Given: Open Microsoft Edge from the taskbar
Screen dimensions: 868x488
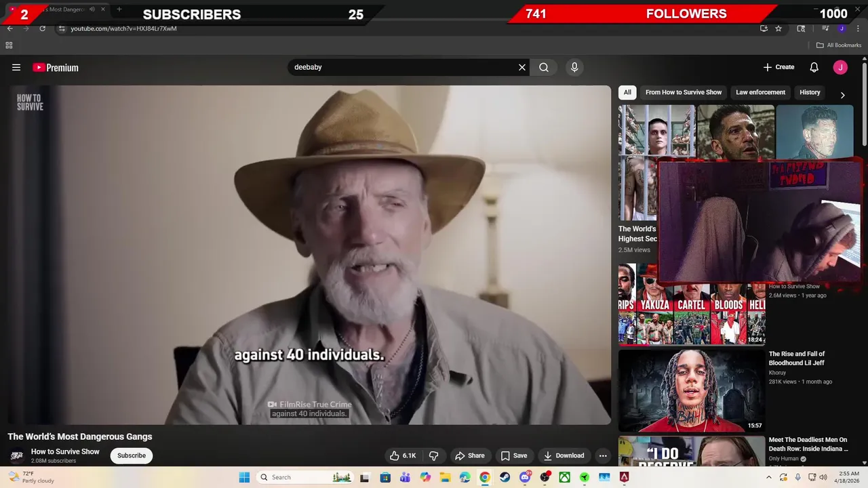Looking at the screenshot, I should click(x=465, y=477).
